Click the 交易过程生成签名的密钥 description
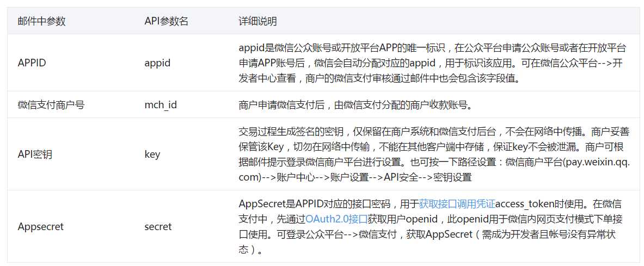 pos(434,154)
